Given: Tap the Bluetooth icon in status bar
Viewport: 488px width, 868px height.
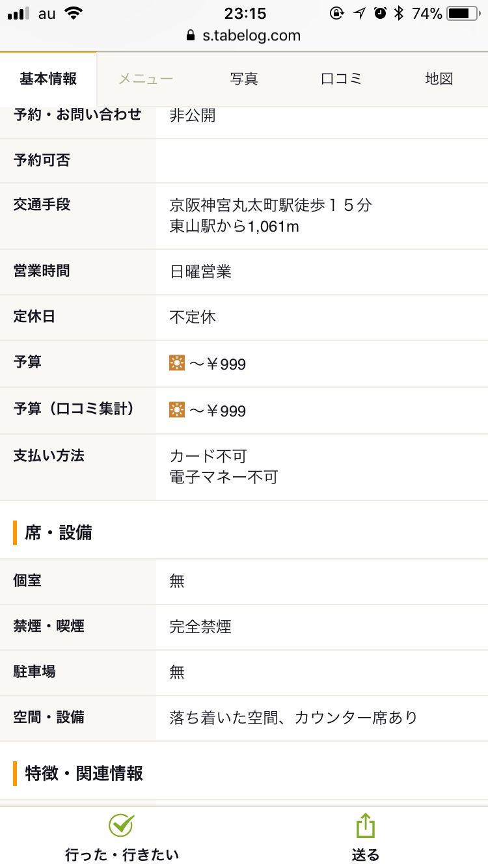Looking at the screenshot, I should click(x=400, y=13).
